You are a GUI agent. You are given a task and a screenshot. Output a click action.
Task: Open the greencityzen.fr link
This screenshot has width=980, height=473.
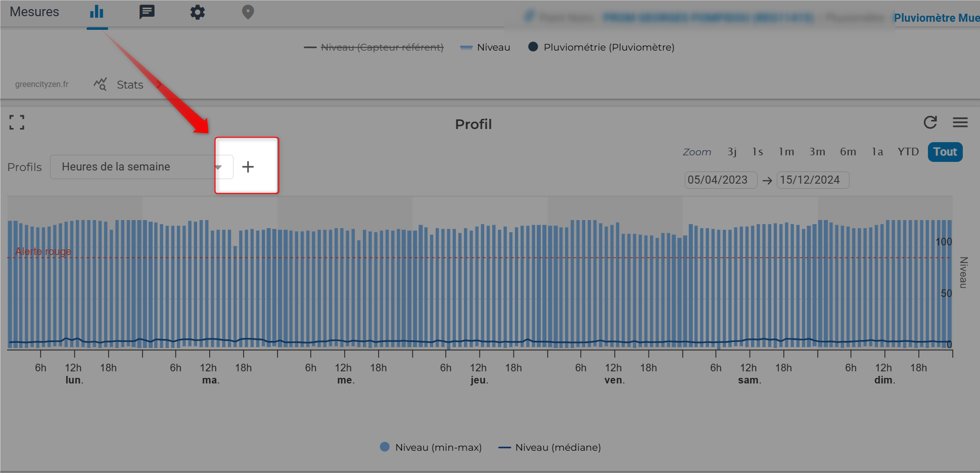41,84
